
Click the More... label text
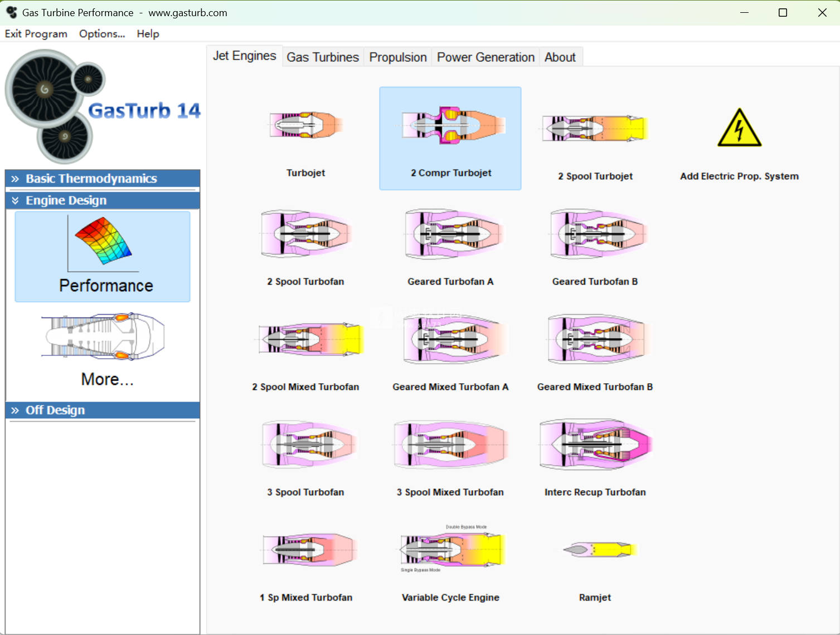tap(108, 379)
